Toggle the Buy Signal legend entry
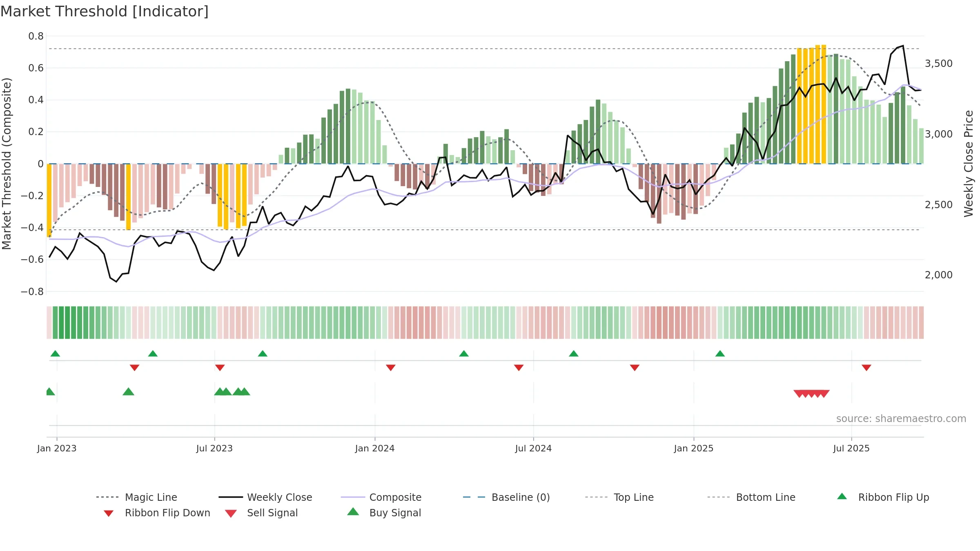Image resolution: width=980 pixels, height=551 pixels. coord(384,513)
